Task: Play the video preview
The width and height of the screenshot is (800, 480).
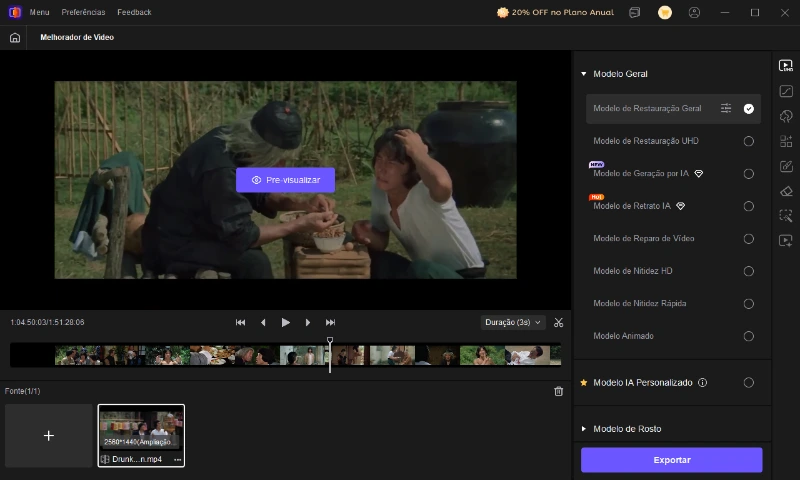Action: [286, 322]
